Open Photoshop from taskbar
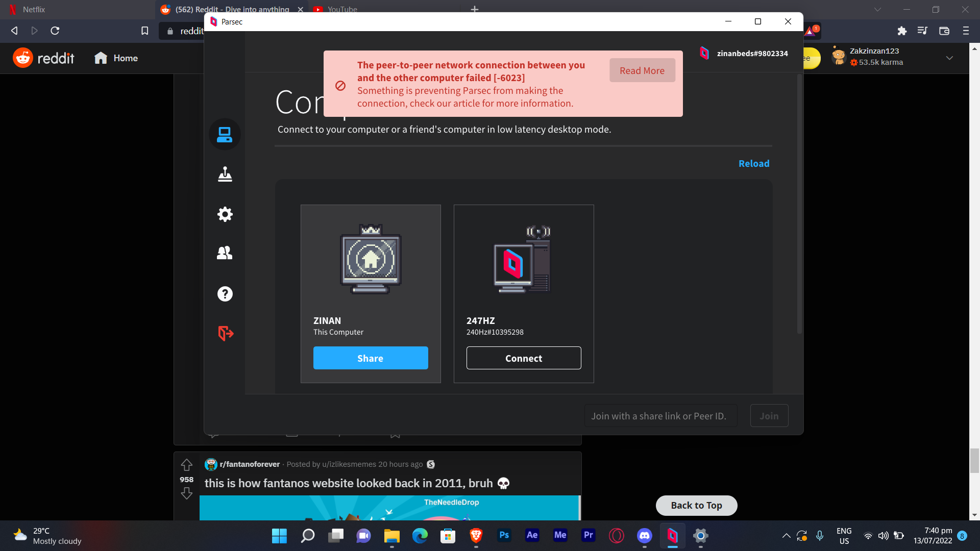Viewport: 980px width, 551px height. [x=504, y=536]
